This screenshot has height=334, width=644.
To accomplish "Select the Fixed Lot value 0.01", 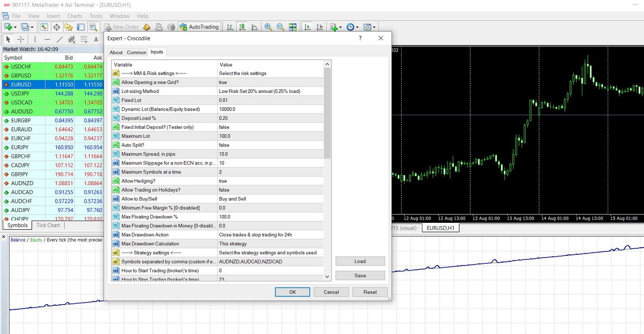I will point(223,100).
